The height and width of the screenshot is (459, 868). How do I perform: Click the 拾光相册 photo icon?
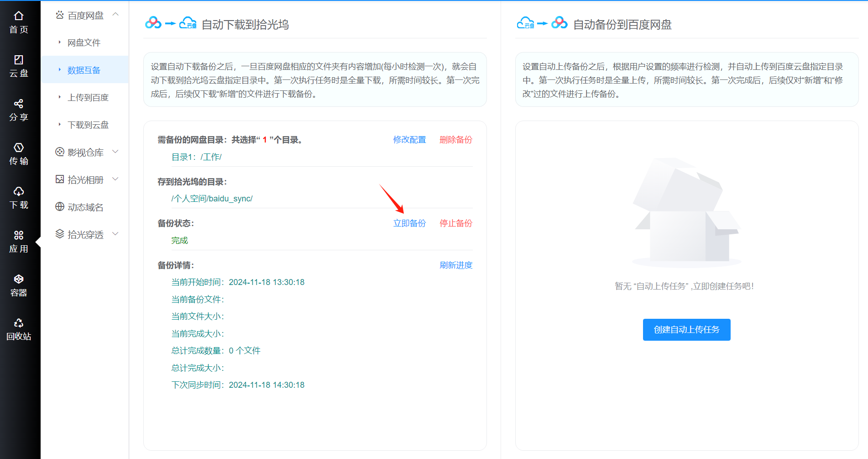(60, 179)
